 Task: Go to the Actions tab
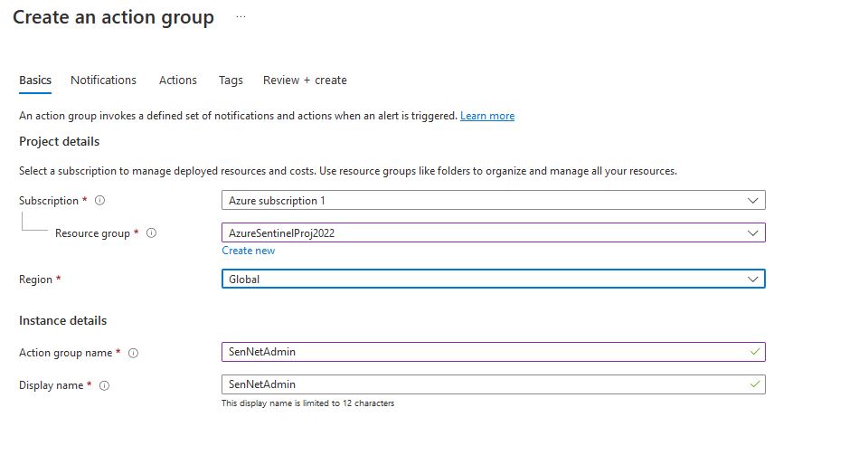[x=177, y=81]
